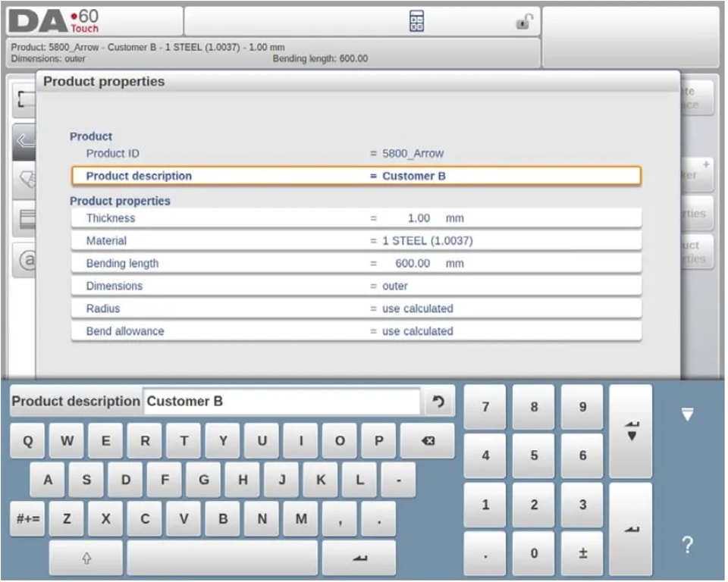Tap the X key
This screenshot has width=728, height=582.
click(106, 519)
